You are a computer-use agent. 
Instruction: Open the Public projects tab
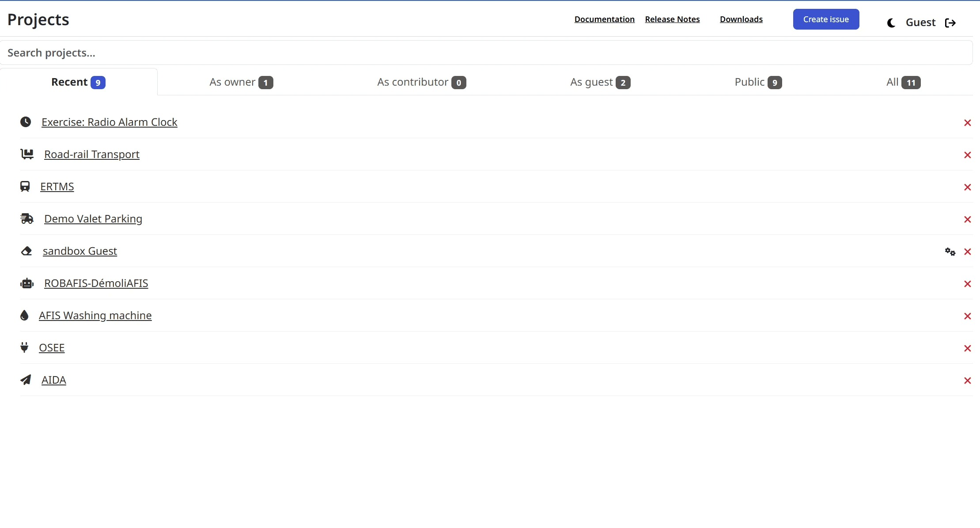[x=758, y=82]
